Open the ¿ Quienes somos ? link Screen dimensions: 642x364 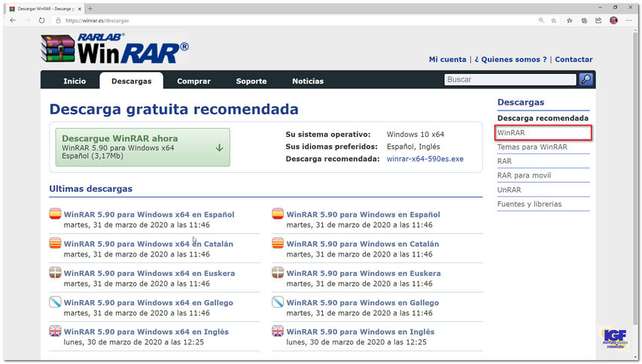click(510, 59)
